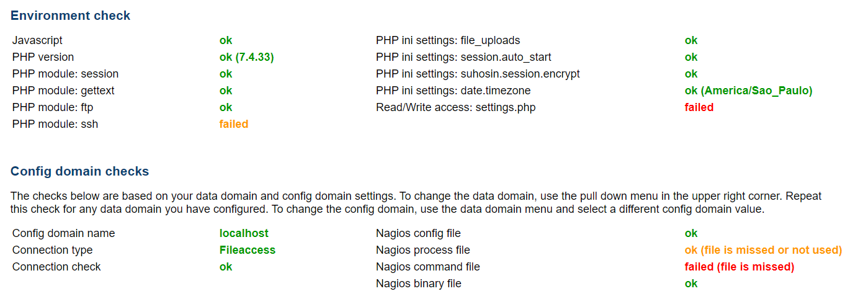The width and height of the screenshot is (868, 304).
Task: Click the failed (file is missed) status
Action: tap(739, 267)
